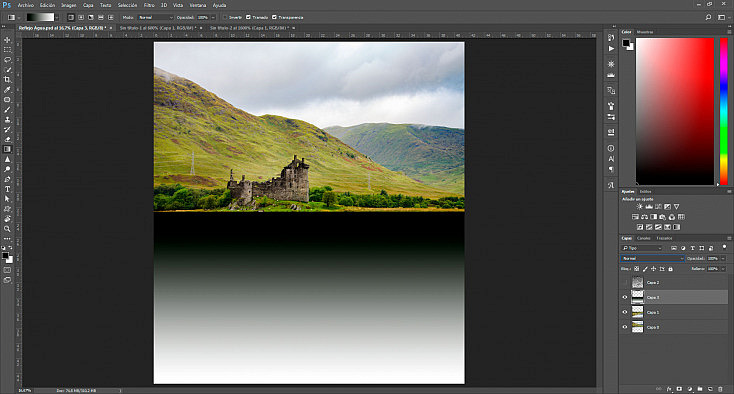Select the Rectangular Marquee tool

[7, 50]
